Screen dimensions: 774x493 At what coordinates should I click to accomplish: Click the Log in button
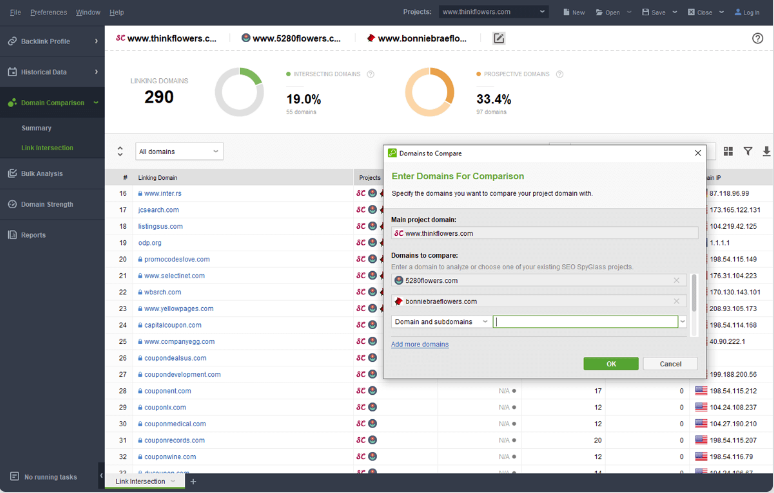click(x=747, y=12)
